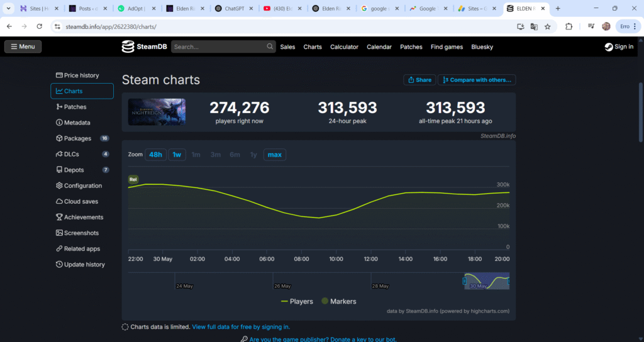The height and width of the screenshot is (342, 644).
Task: Open the Patches item in top navigation
Action: 411,47
